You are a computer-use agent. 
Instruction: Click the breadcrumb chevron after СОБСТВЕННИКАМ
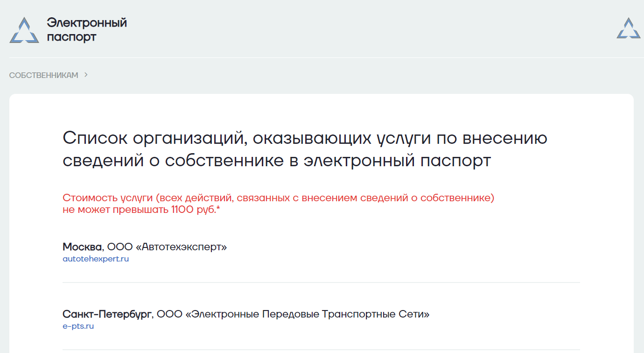click(x=86, y=75)
